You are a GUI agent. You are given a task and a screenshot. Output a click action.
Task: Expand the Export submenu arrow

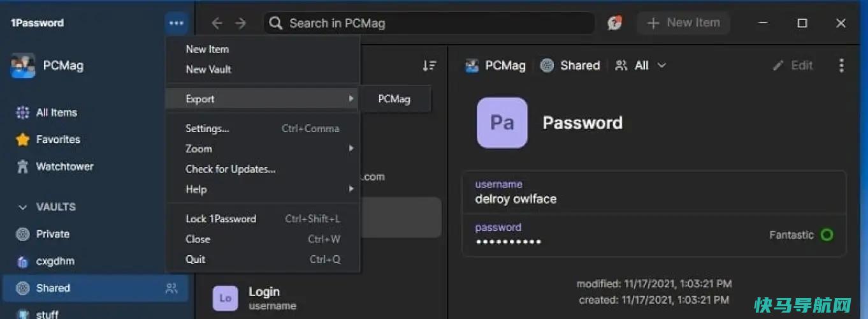coord(351,99)
